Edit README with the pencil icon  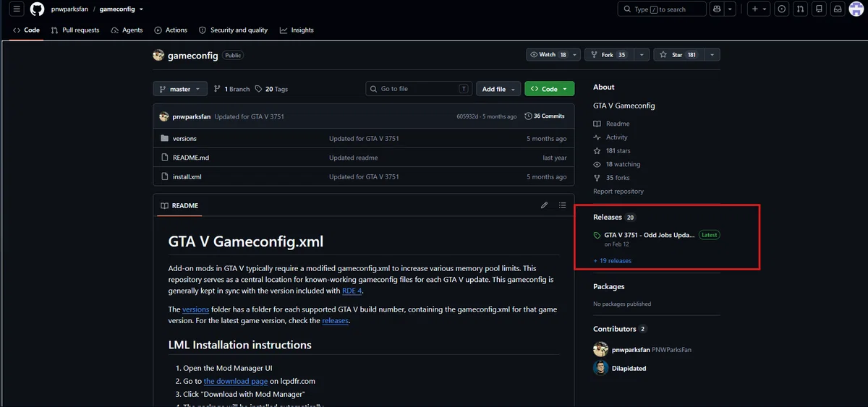point(544,205)
